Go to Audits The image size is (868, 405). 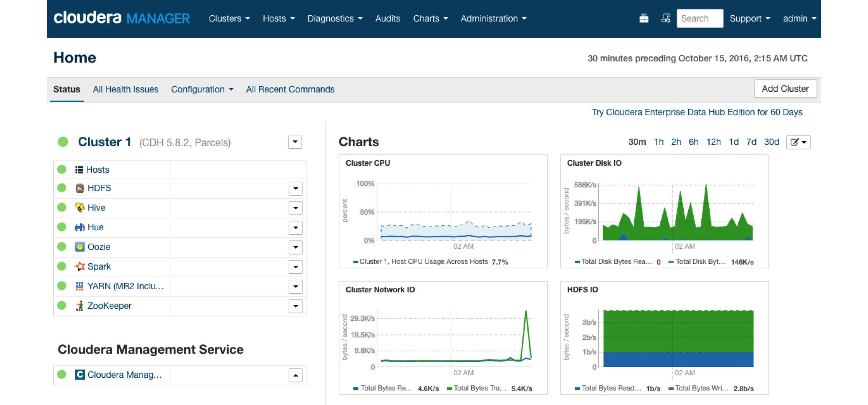(388, 19)
